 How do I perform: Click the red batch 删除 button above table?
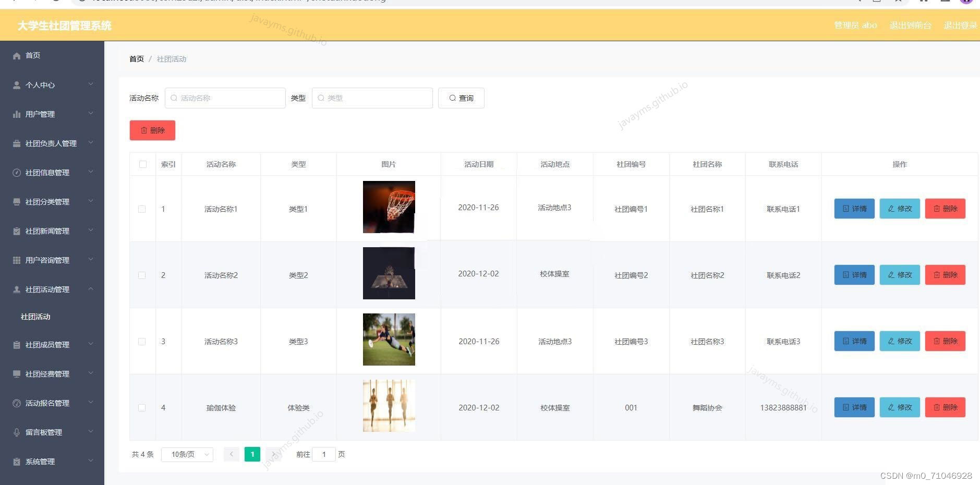coord(152,130)
